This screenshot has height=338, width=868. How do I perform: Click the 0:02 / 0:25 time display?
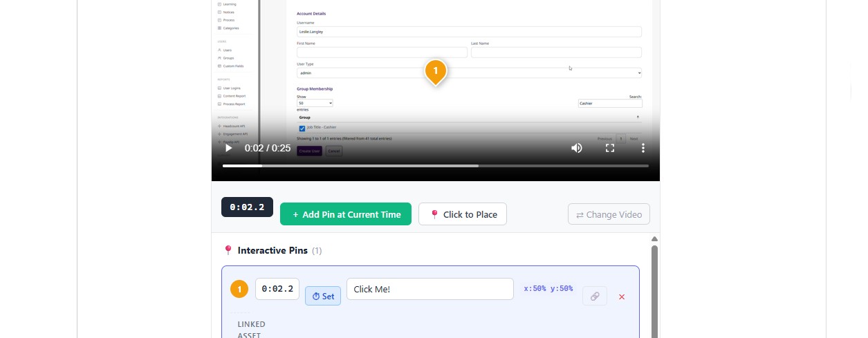tap(268, 148)
